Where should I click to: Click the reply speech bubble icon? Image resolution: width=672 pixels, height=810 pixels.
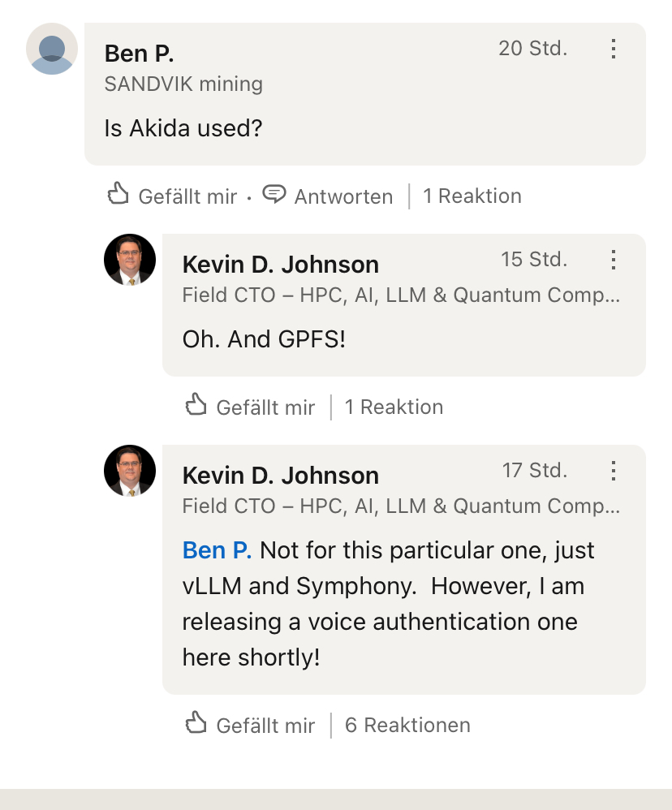tap(275, 195)
